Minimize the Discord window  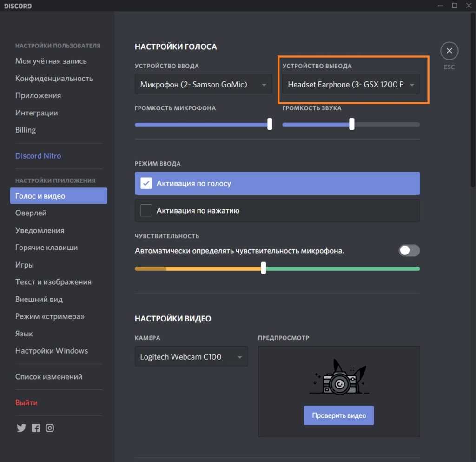click(440, 6)
